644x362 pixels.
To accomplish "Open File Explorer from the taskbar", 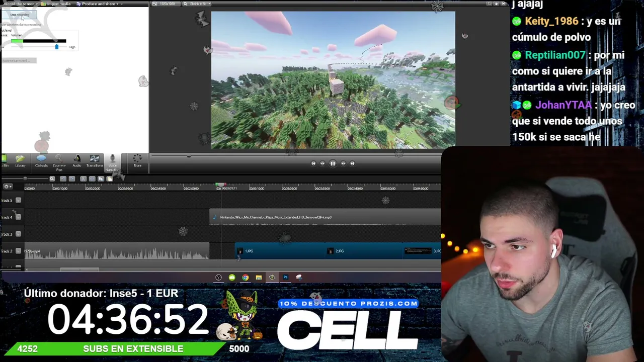I will [x=259, y=278].
